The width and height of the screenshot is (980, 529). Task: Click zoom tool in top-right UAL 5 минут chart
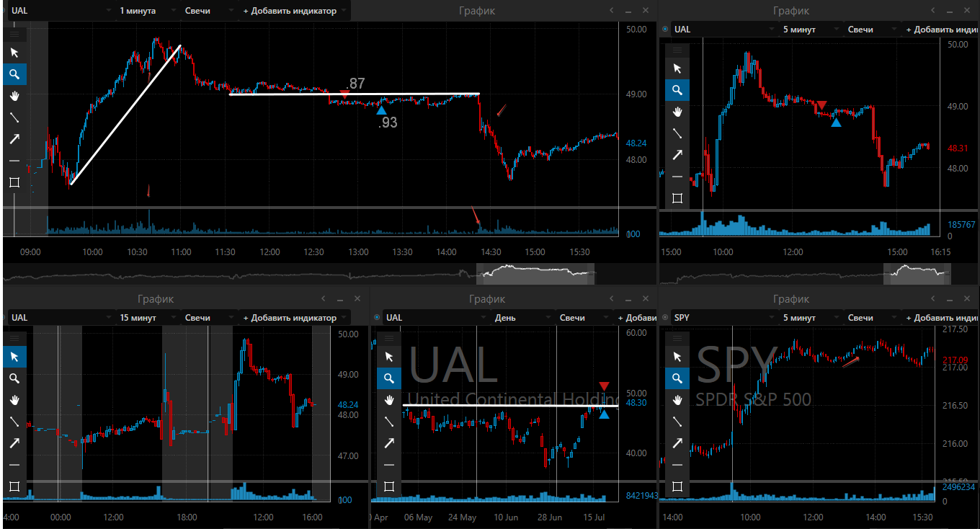click(677, 90)
